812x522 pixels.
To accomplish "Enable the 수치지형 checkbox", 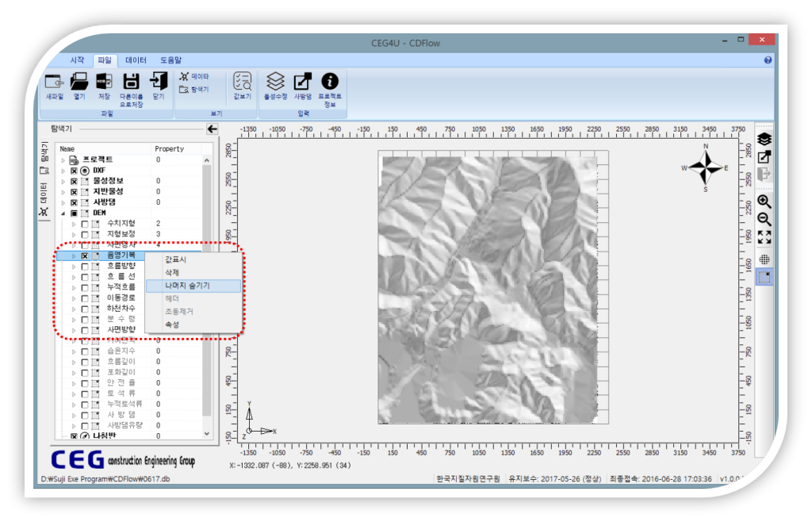I will click(x=84, y=225).
